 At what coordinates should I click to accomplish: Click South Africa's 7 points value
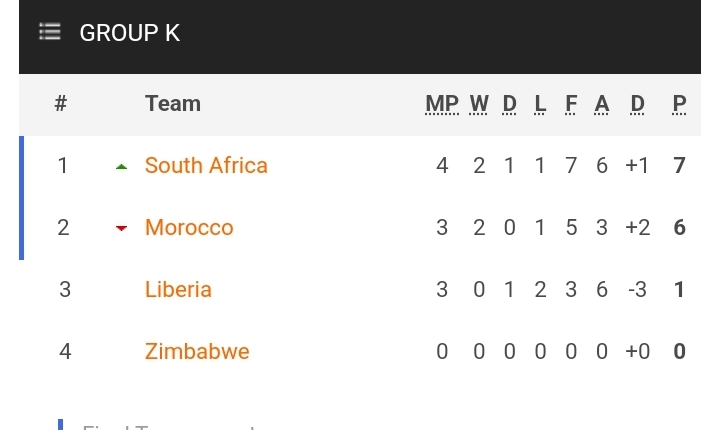[x=680, y=165]
